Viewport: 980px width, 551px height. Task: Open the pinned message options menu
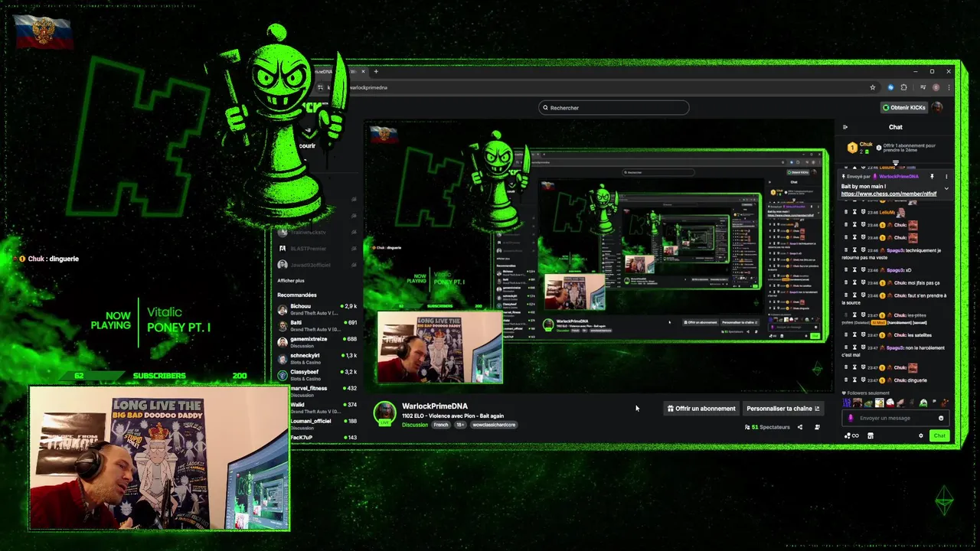(946, 177)
